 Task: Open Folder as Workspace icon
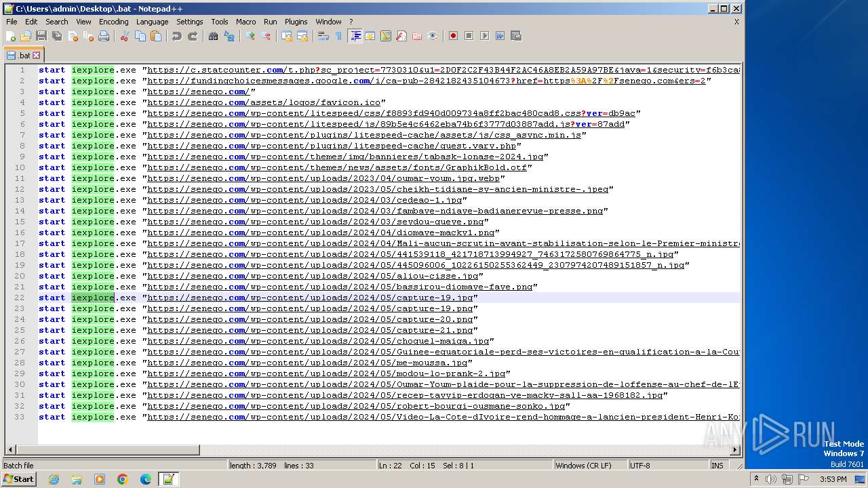[x=417, y=36]
